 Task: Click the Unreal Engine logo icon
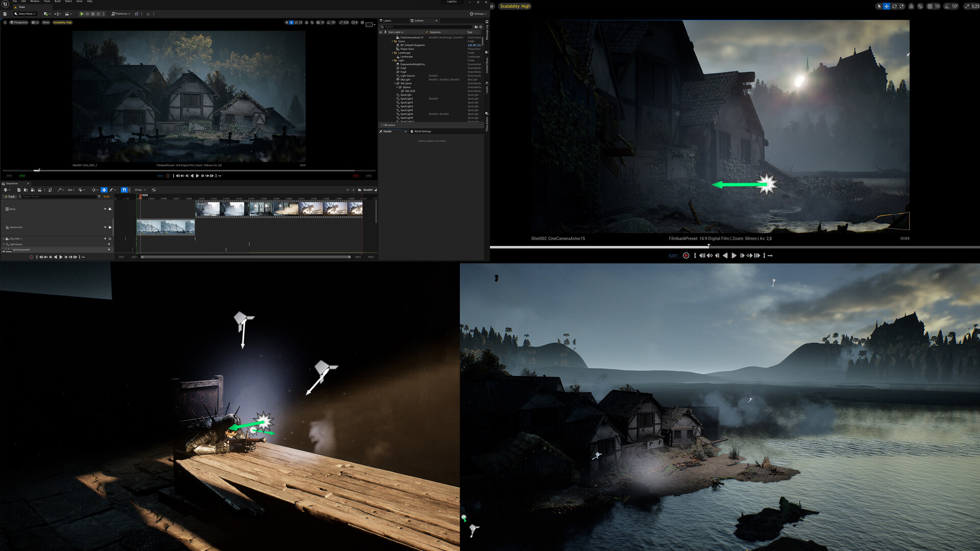tap(6, 4)
